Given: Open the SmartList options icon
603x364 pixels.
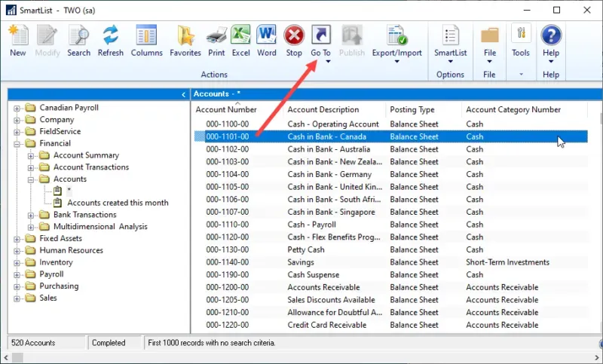Looking at the screenshot, I should (x=450, y=35).
